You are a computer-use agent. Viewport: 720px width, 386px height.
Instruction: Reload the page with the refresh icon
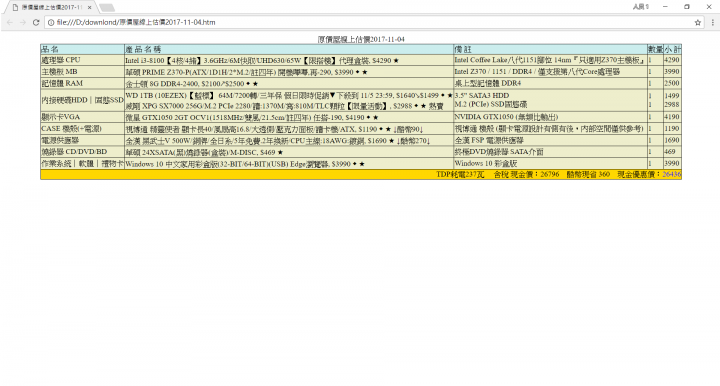click(x=36, y=22)
